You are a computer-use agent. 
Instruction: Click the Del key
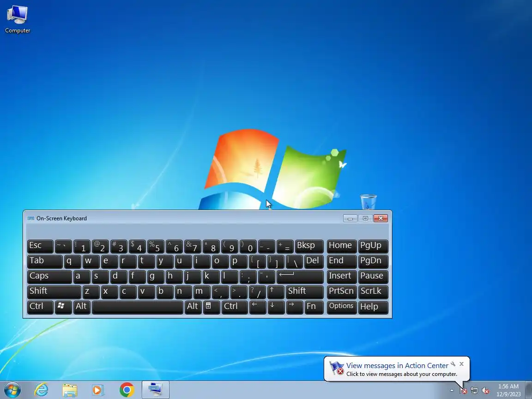(314, 261)
